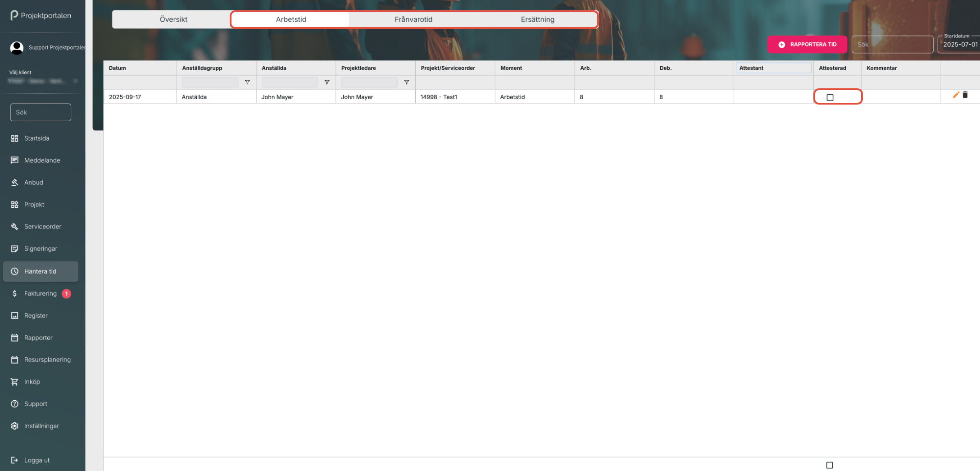Sort by the Attesterad column header

(837, 68)
